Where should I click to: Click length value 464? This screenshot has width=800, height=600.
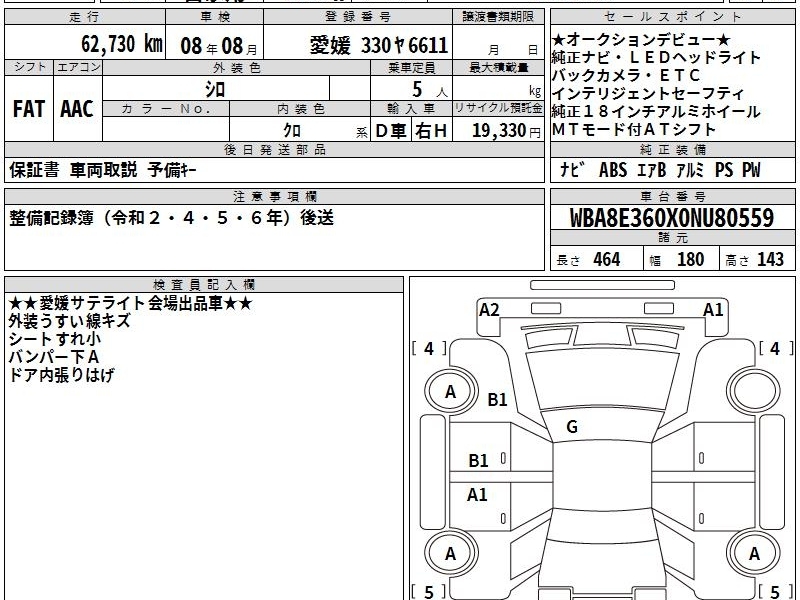607,260
